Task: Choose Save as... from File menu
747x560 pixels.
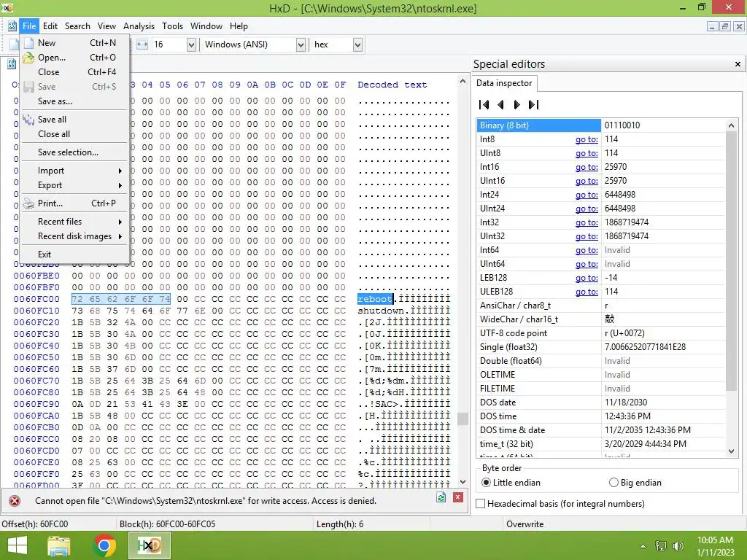Action: tap(74, 101)
